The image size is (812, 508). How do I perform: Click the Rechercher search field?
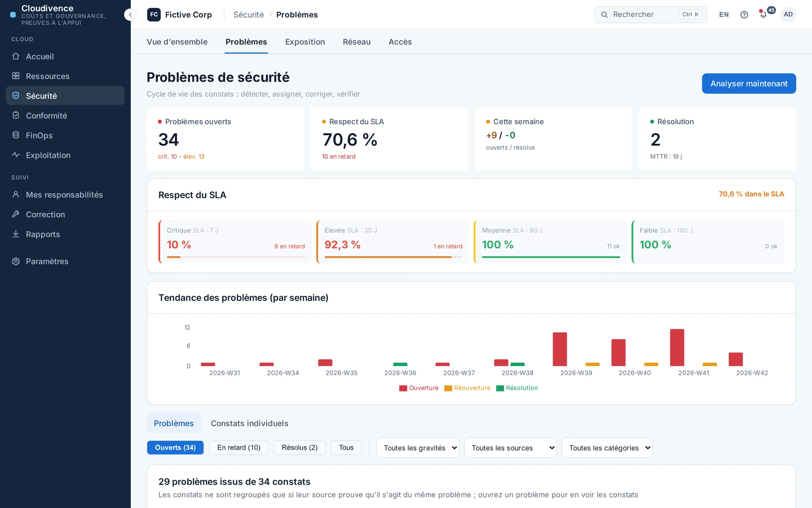650,15
